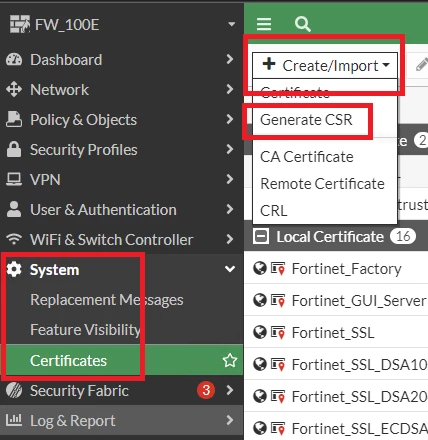Click the globe icon beside Fortinet_Factory

260,268
